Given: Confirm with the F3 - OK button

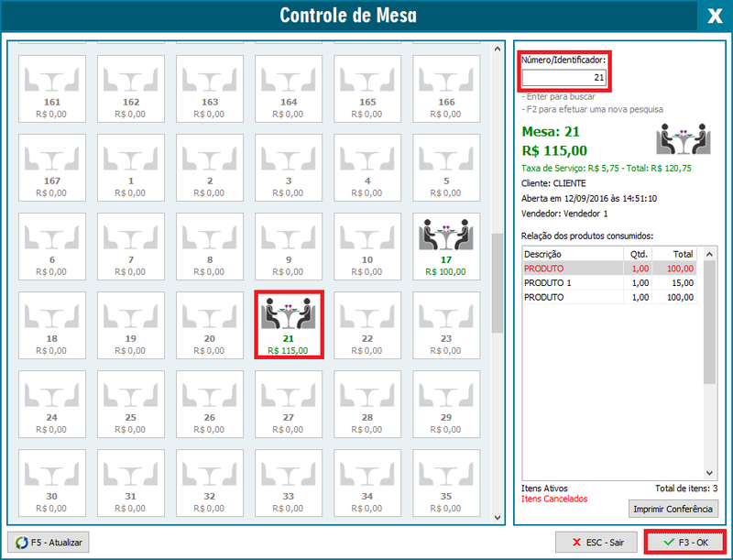Looking at the screenshot, I should pos(685,543).
